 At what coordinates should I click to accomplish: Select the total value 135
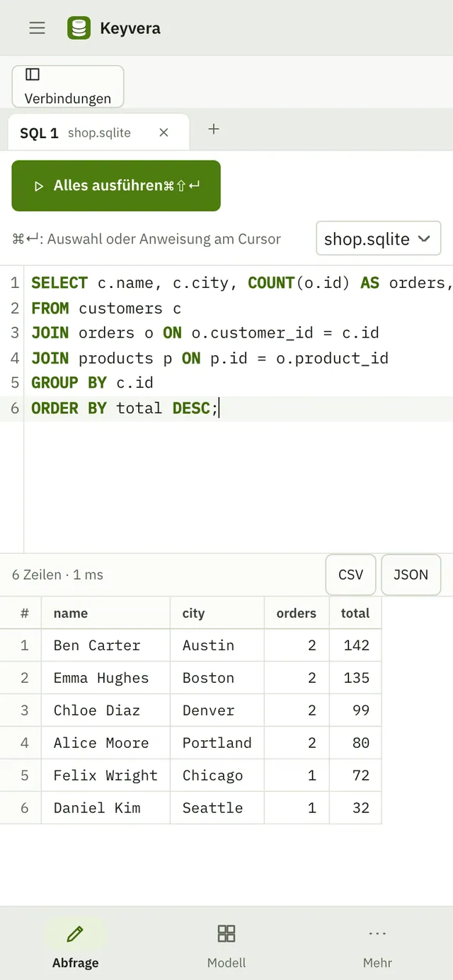(x=355, y=678)
